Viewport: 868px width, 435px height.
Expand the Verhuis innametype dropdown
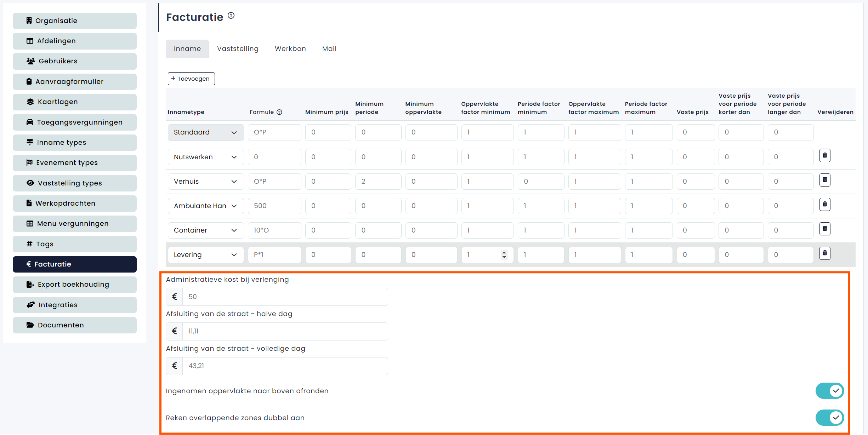tap(205, 182)
